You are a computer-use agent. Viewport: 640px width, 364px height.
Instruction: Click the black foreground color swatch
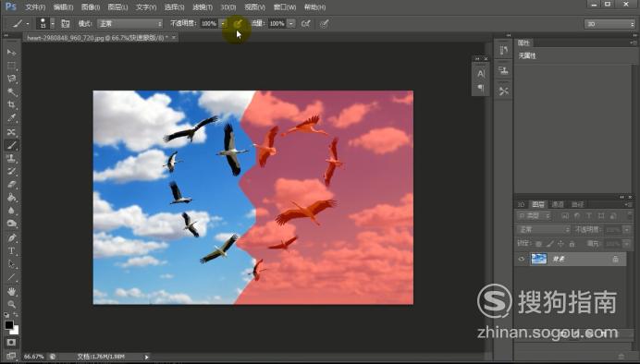tap(9, 325)
